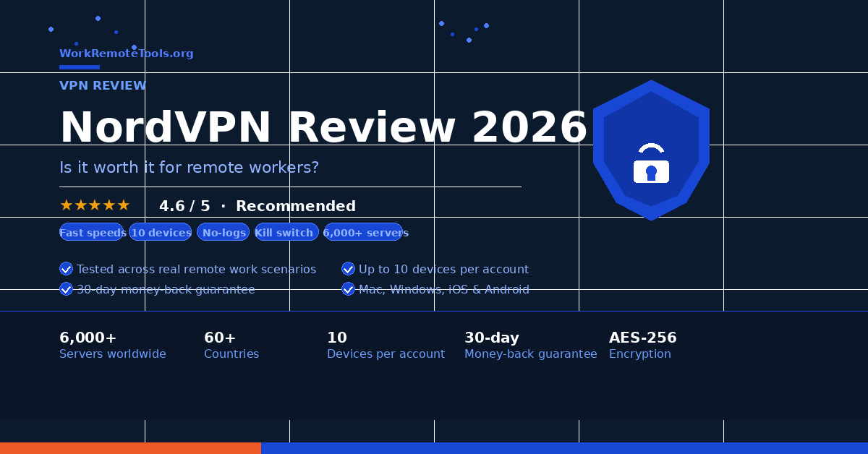Select the 'Kill switch' tag pill
868x454 pixels.
pyautogui.click(x=286, y=232)
